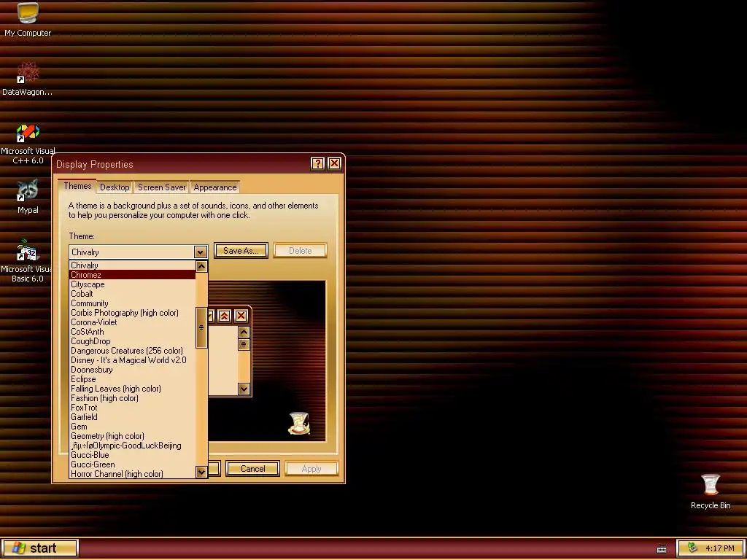Choose the FoxTrot theme
747x560 pixels.
(133, 408)
